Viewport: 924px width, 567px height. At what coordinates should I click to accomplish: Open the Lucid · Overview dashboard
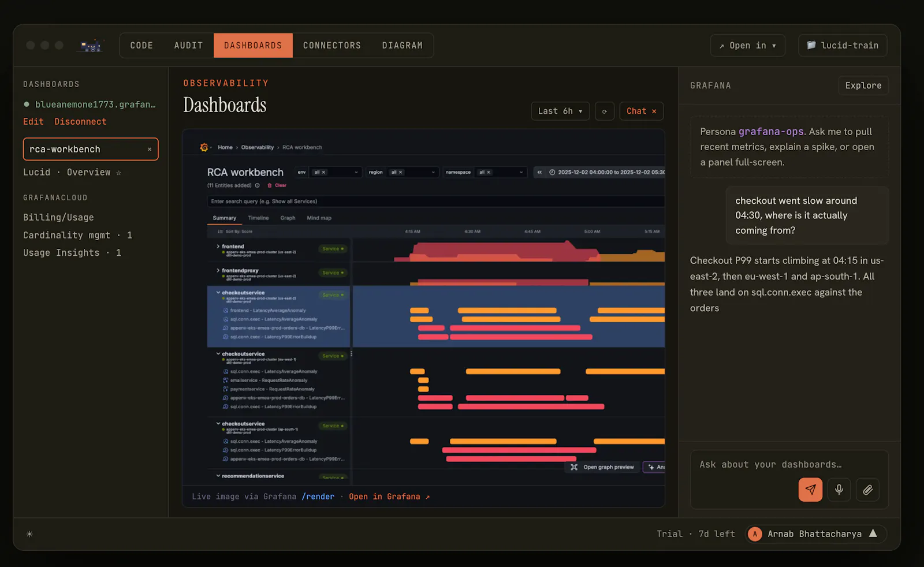tap(67, 172)
